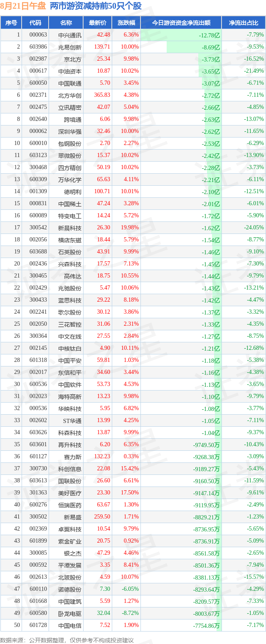Click stock name 三花智控
This screenshot has width=266, height=644.
pos(70,324)
